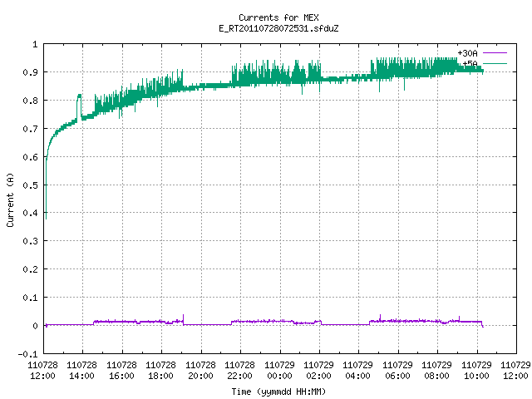Click the '+30A' legend label

click(x=467, y=53)
